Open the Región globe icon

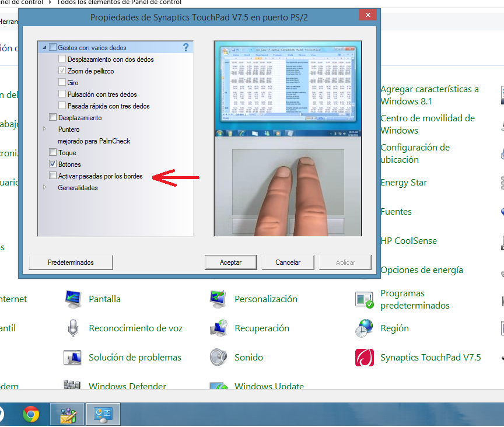364,328
